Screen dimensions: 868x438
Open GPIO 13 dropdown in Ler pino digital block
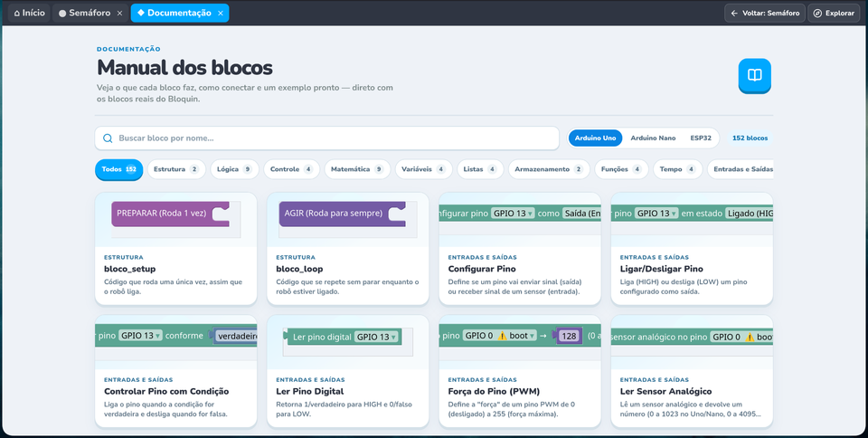[x=377, y=337]
